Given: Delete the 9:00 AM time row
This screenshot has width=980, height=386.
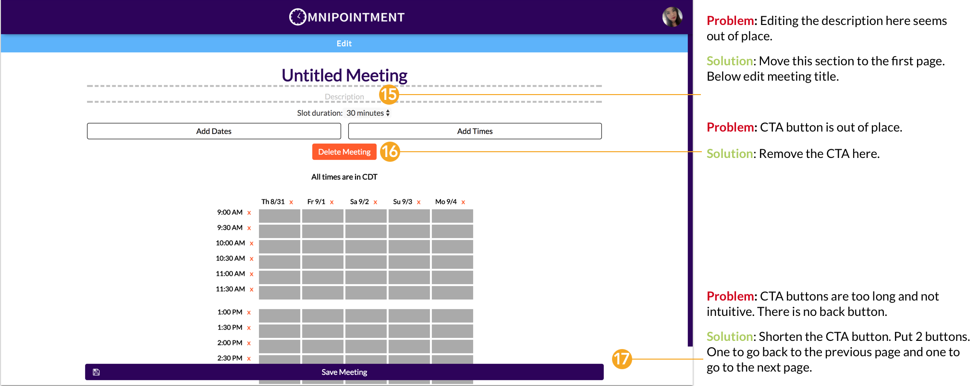Looking at the screenshot, I should click(249, 213).
